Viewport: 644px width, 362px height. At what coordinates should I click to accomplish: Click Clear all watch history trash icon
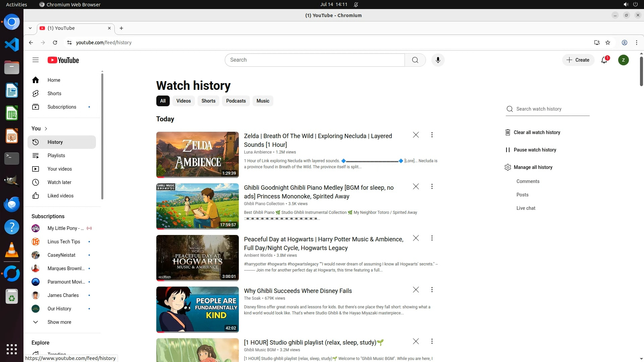click(x=508, y=132)
